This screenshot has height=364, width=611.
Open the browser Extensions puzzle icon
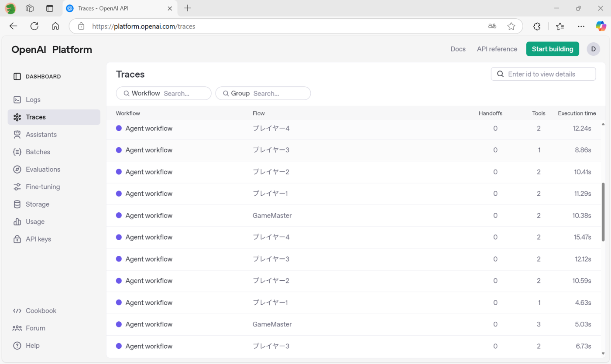click(x=537, y=26)
